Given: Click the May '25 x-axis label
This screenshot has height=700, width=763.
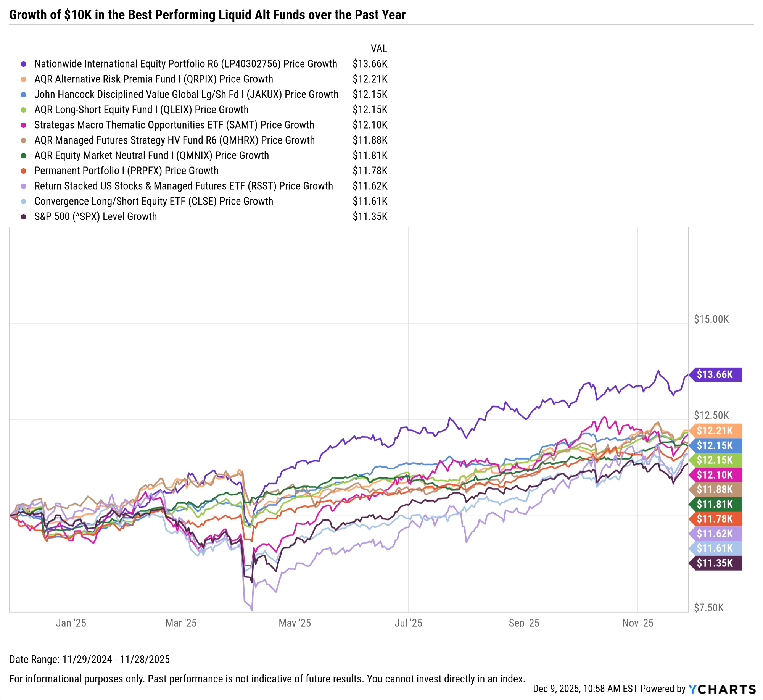Looking at the screenshot, I should point(295,623).
